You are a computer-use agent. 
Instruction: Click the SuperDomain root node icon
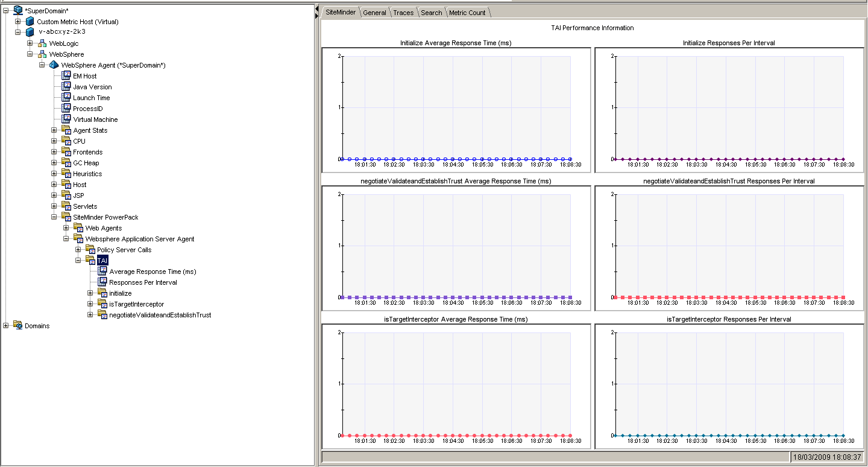point(18,10)
